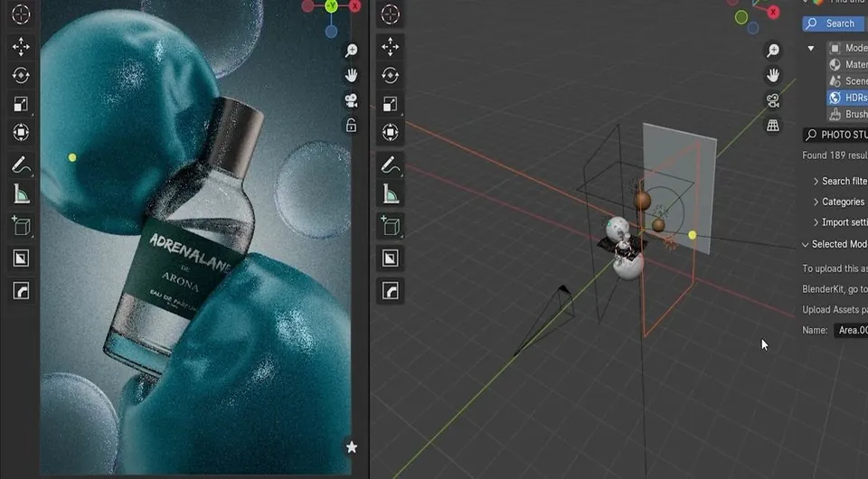Choose the Brushes asset type

[847, 115]
